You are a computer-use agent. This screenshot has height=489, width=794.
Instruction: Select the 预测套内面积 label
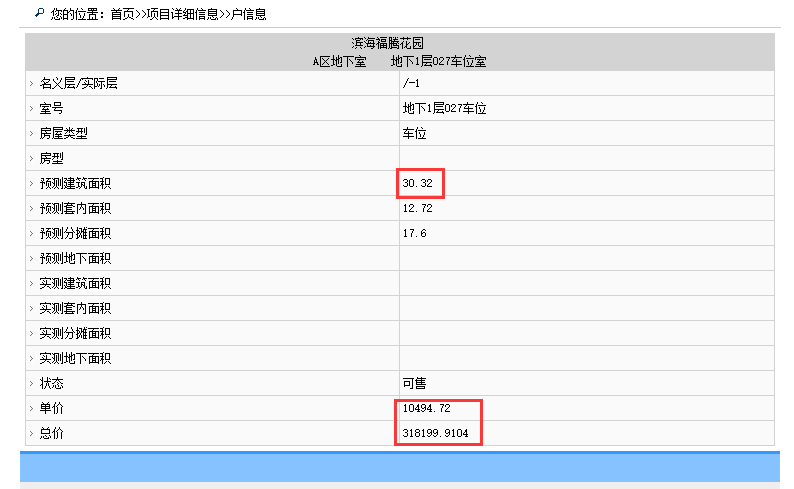tap(75, 208)
